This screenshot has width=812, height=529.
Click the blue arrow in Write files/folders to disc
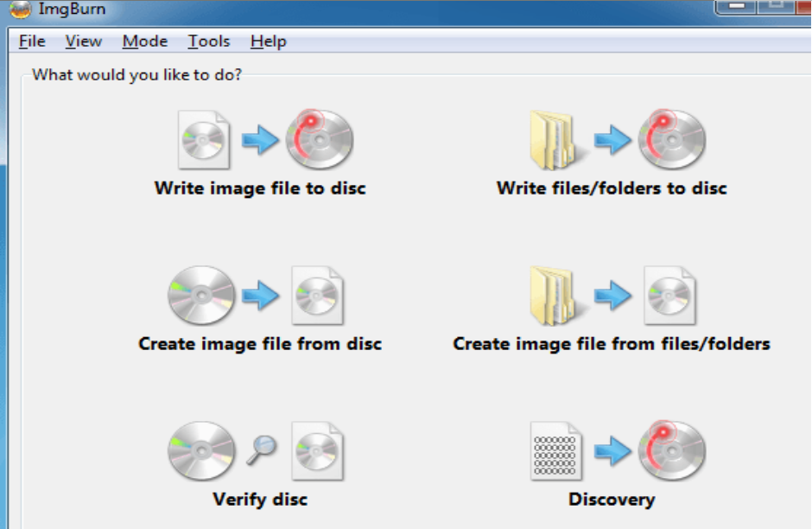(612, 140)
